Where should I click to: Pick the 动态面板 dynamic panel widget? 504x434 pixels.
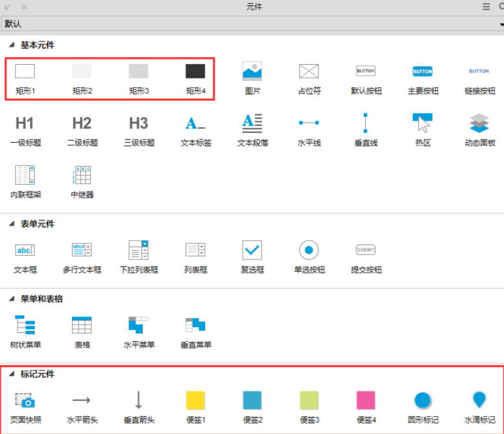(479, 131)
